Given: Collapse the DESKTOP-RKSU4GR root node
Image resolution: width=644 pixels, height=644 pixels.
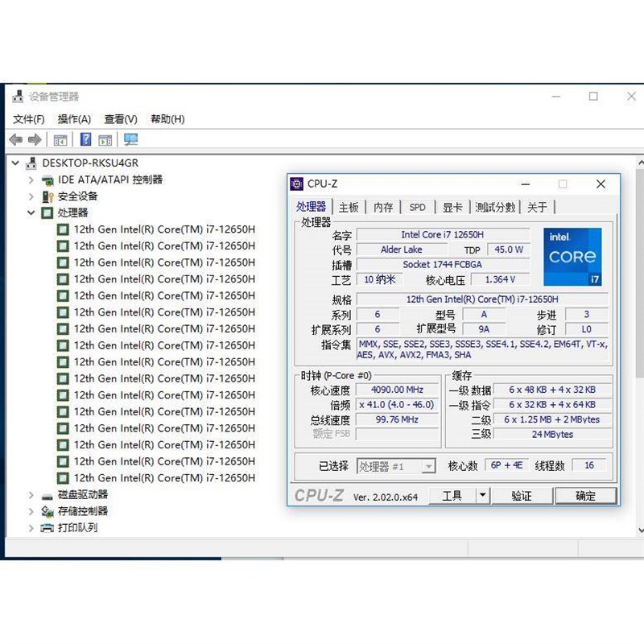Looking at the screenshot, I should click(x=15, y=163).
